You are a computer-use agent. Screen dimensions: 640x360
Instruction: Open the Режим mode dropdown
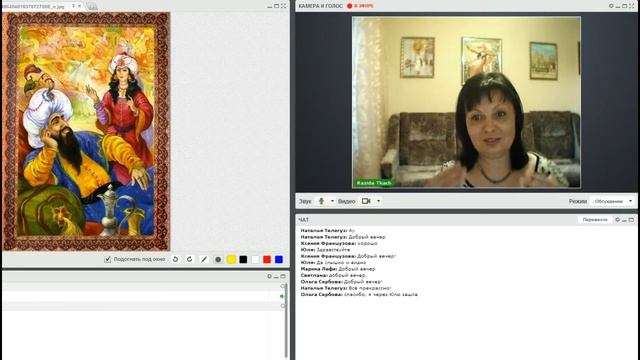(x=613, y=201)
